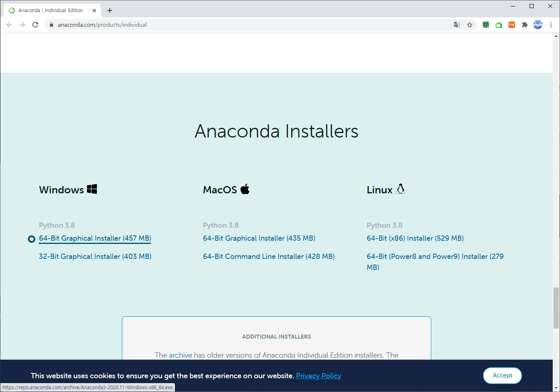Click the Linux penguin icon

400,189
